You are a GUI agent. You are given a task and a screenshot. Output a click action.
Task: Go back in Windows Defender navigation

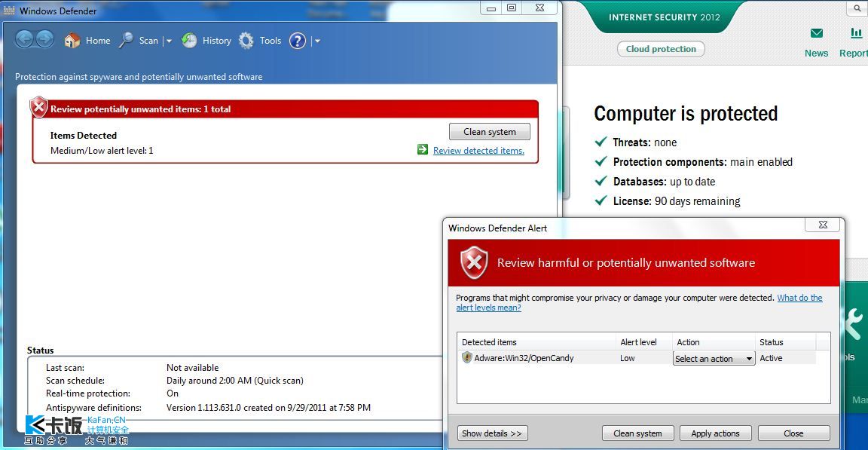tap(24, 39)
